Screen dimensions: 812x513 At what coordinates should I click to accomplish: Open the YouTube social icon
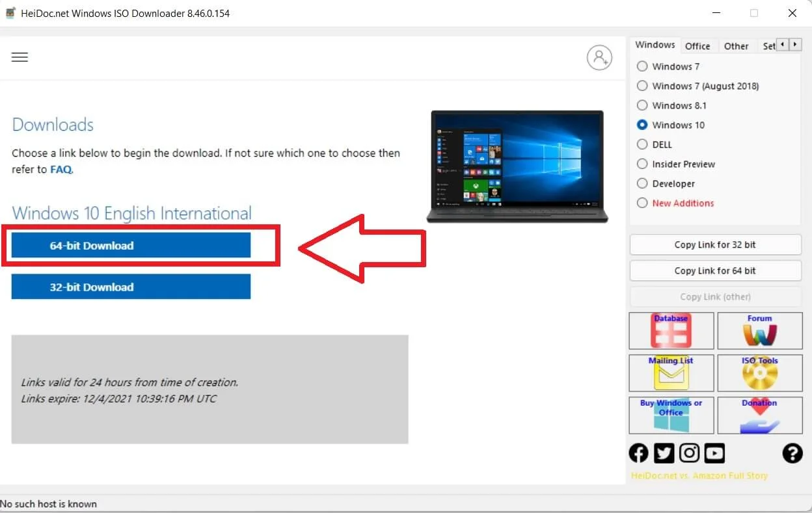pos(714,453)
